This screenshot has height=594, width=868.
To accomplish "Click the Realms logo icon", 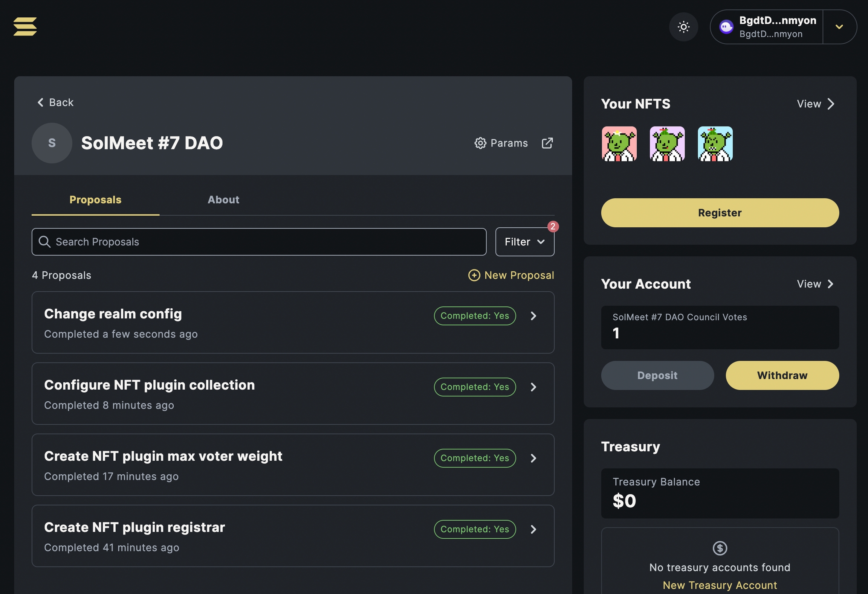I will pyautogui.click(x=25, y=26).
